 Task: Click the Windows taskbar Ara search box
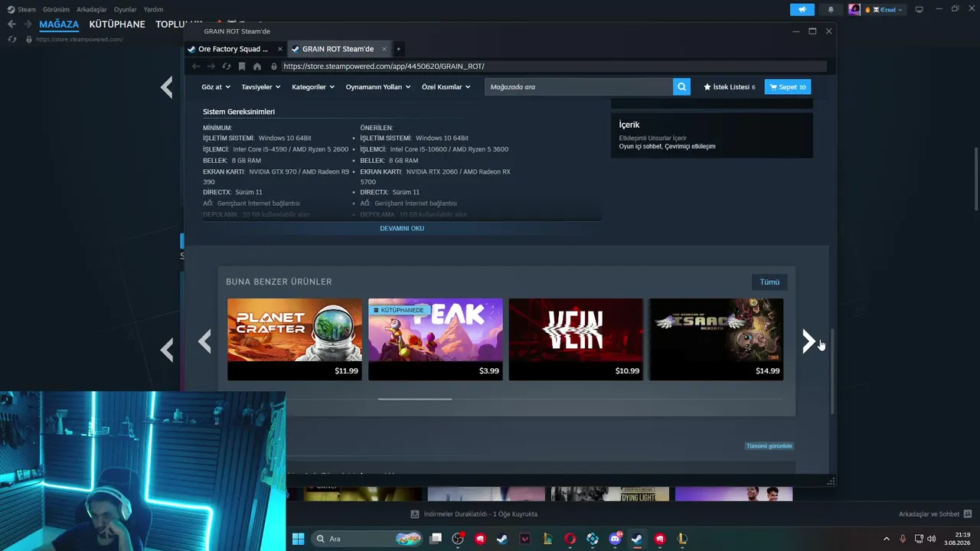(x=367, y=539)
